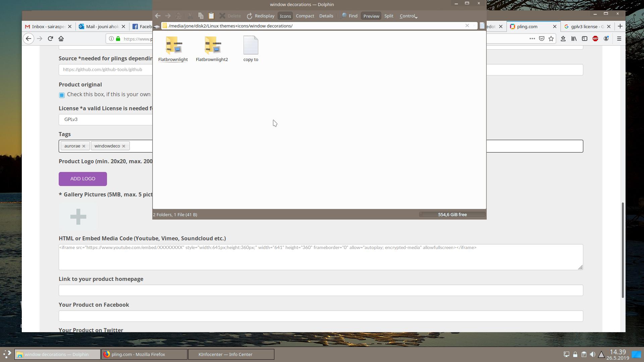Open Firefox hamburger menu

pyautogui.click(x=619, y=39)
